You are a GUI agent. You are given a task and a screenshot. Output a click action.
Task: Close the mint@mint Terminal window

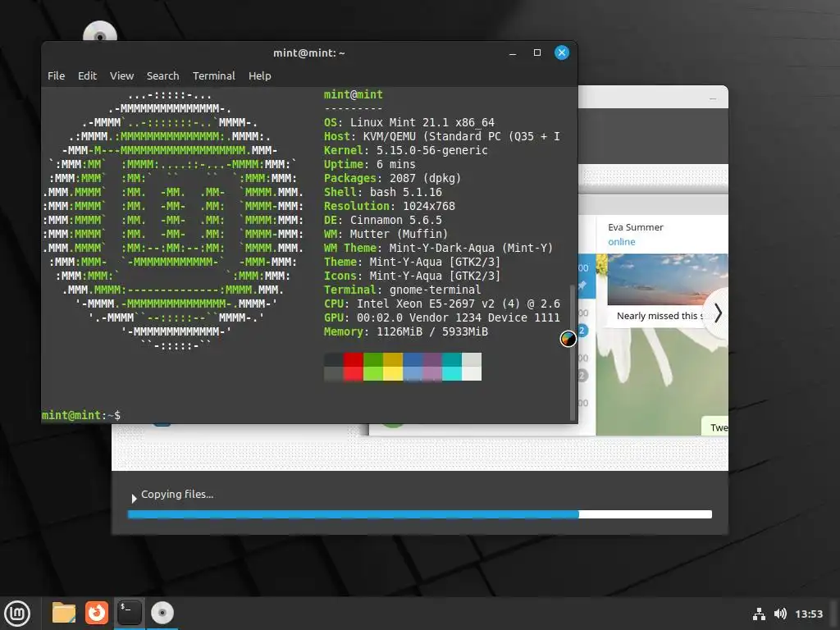point(561,52)
